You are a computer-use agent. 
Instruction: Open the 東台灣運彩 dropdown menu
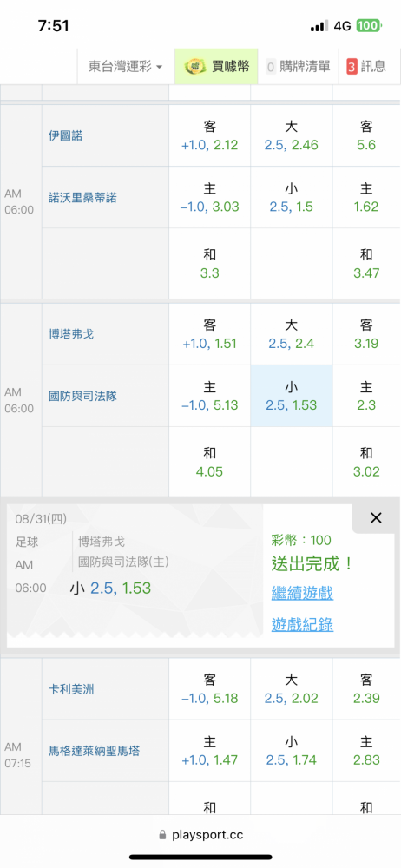click(126, 67)
